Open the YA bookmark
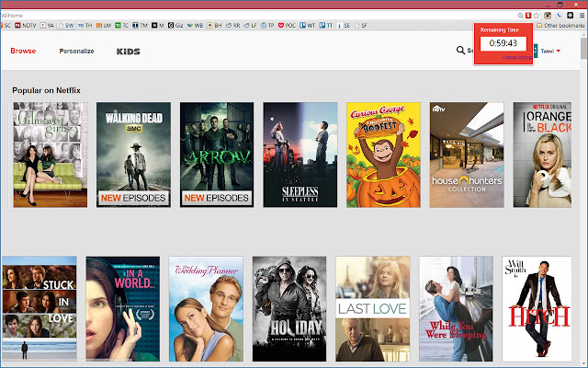Image resolution: width=588 pixels, height=368 pixels. 47,26
